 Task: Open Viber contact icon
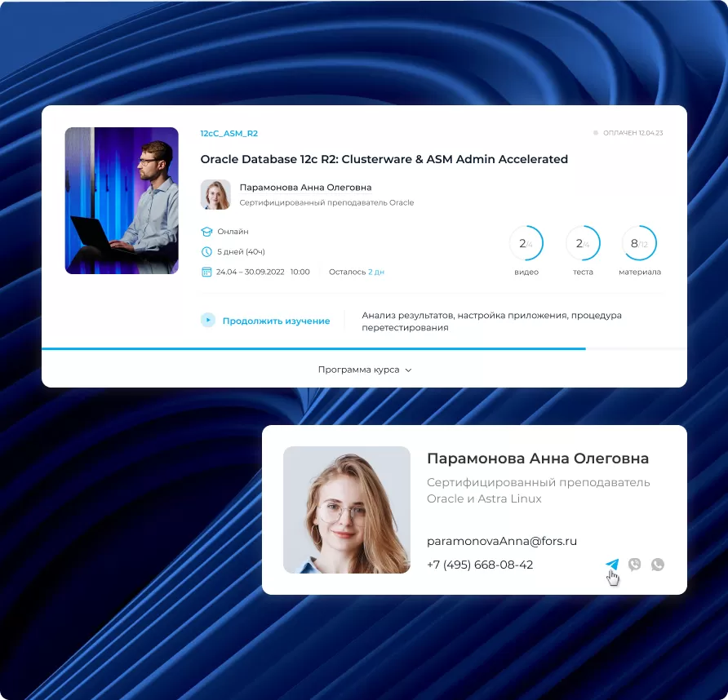635,564
